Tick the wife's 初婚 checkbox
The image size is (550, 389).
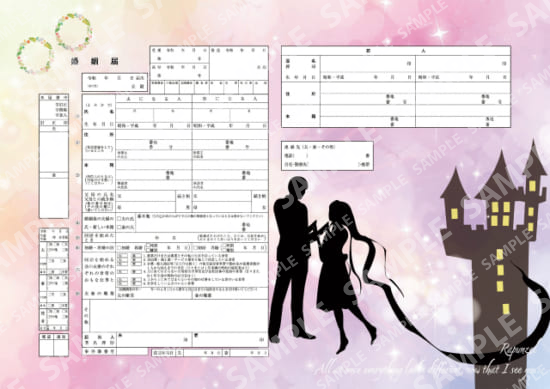(196, 248)
